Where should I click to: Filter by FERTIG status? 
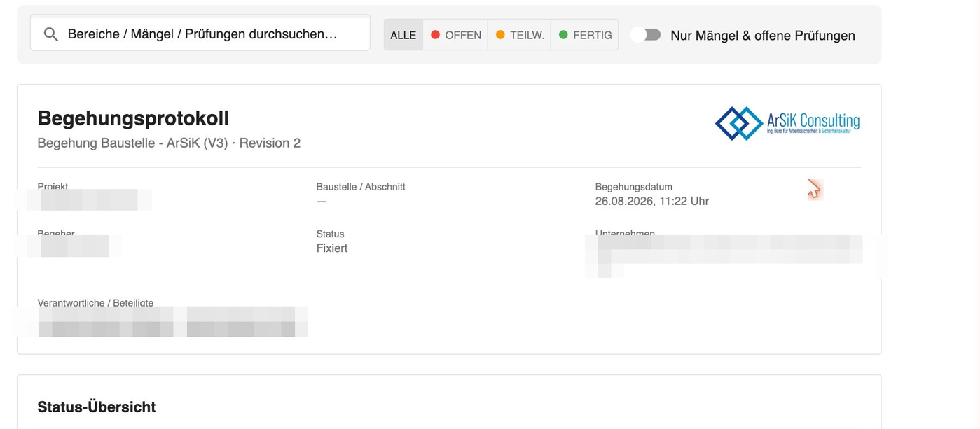click(x=585, y=35)
